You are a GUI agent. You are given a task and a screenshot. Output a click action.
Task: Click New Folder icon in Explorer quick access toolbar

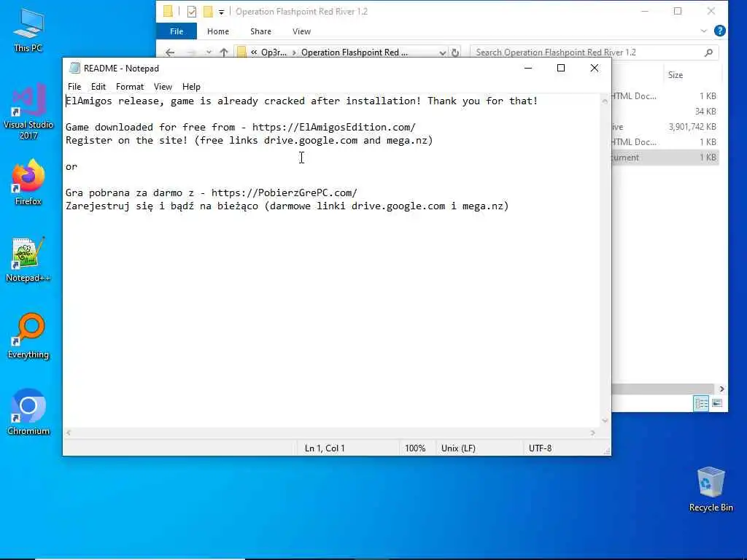click(208, 12)
